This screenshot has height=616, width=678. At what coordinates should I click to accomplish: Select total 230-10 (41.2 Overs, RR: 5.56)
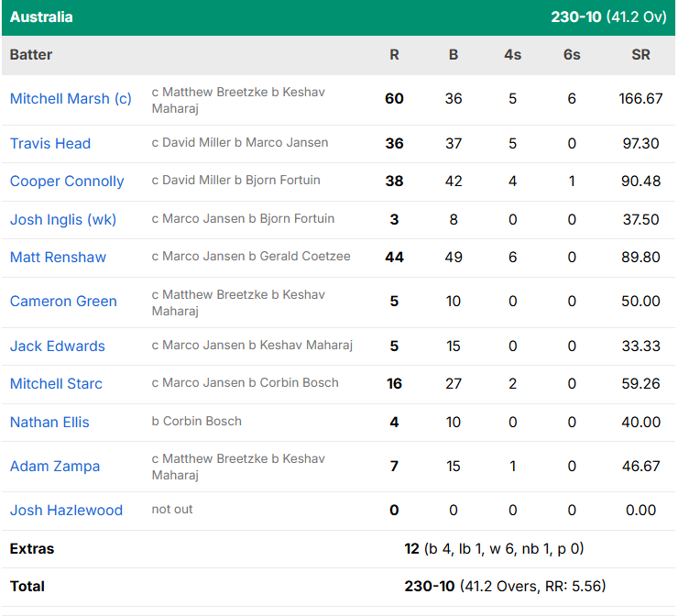point(505,587)
